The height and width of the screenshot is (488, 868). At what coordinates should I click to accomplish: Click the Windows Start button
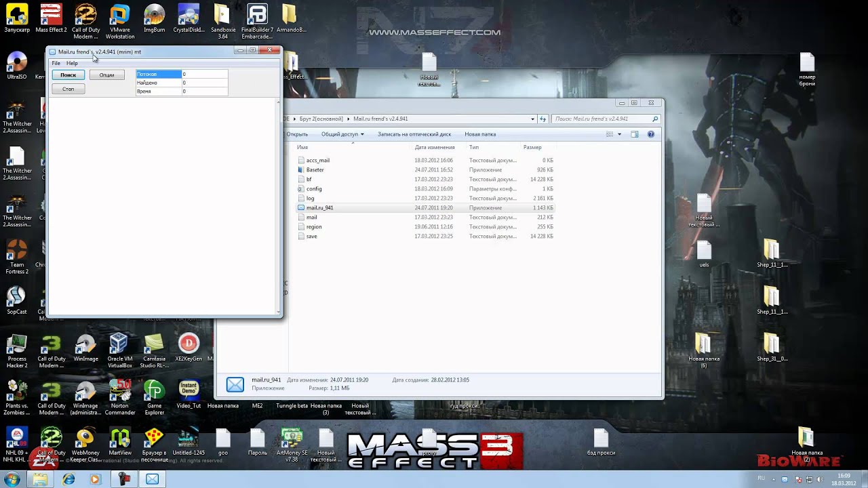[13, 480]
